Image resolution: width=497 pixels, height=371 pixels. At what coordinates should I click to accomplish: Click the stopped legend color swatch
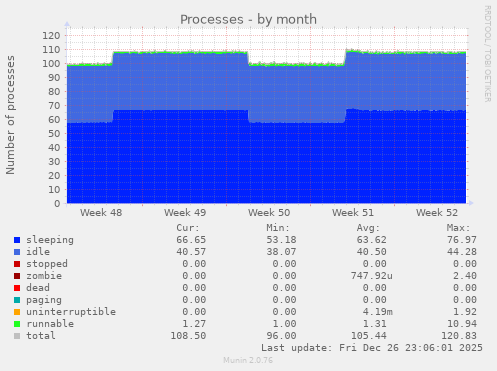click(17, 264)
